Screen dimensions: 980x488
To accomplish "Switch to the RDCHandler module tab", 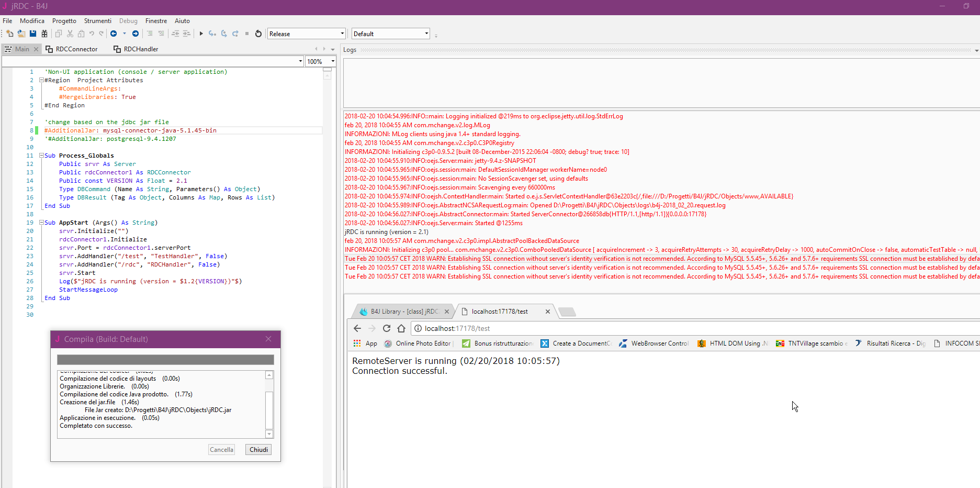I will tap(136, 49).
